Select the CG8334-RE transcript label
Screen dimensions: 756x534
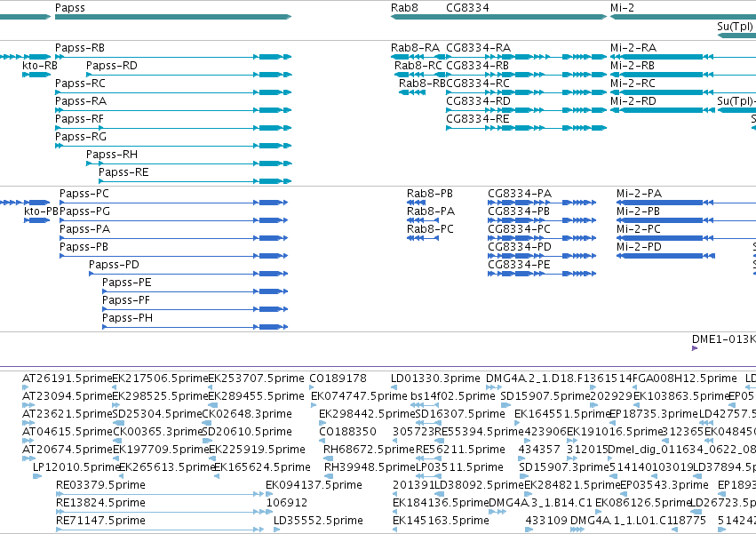click(x=477, y=119)
